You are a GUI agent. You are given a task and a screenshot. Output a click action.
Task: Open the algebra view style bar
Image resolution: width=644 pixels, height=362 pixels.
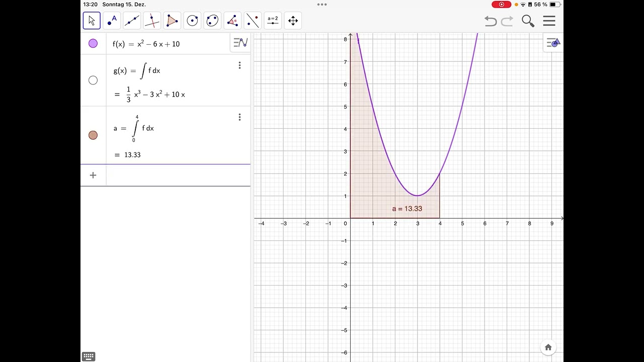pyautogui.click(x=240, y=43)
